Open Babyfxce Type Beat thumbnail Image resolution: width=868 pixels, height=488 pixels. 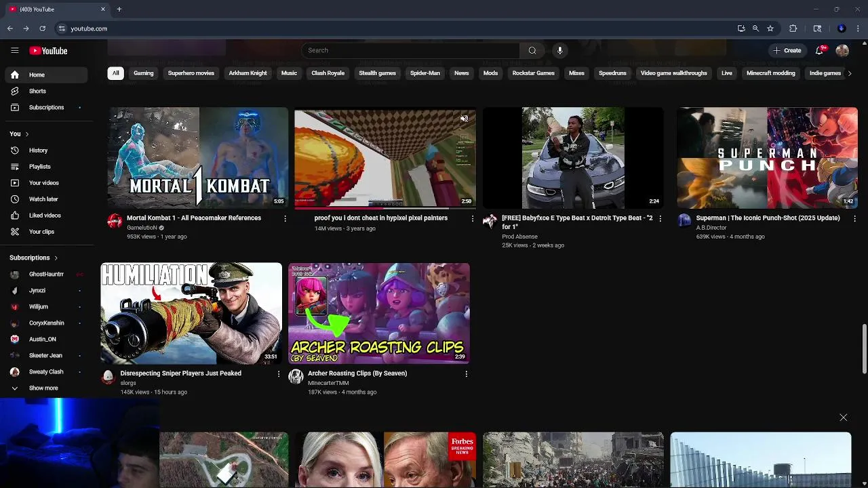click(x=573, y=158)
